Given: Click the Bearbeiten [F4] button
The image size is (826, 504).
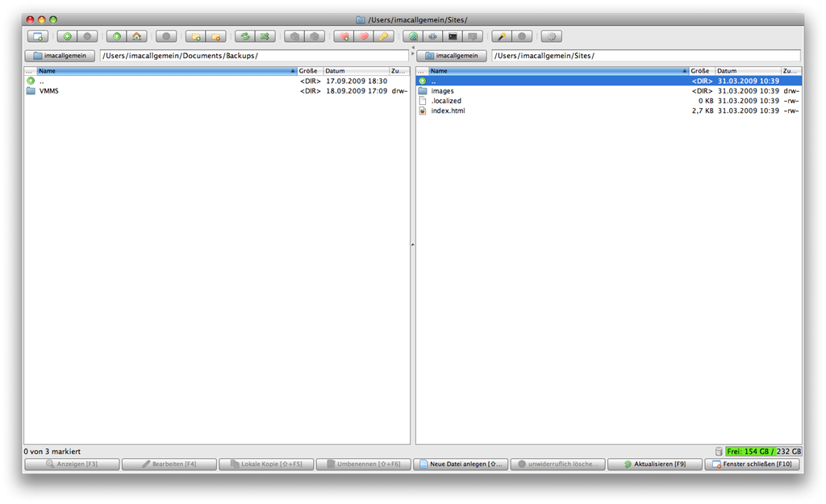Looking at the screenshot, I should click(x=169, y=464).
